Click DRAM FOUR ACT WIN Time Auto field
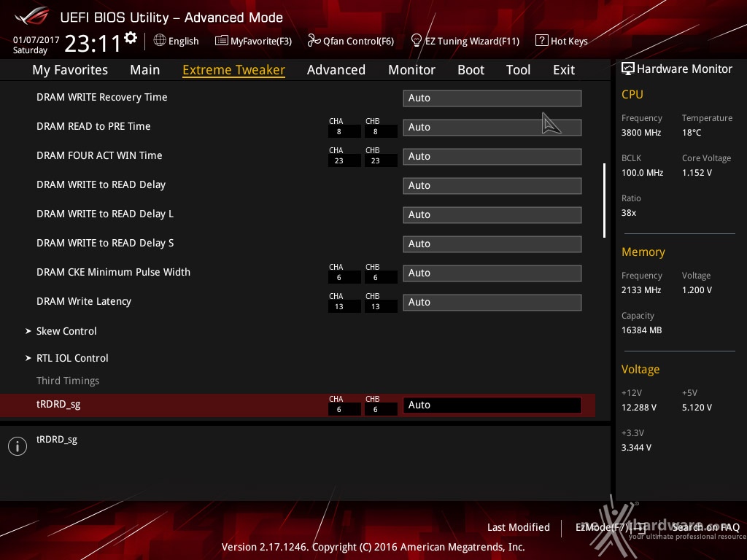This screenshot has width=747, height=560. pyautogui.click(x=492, y=156)
